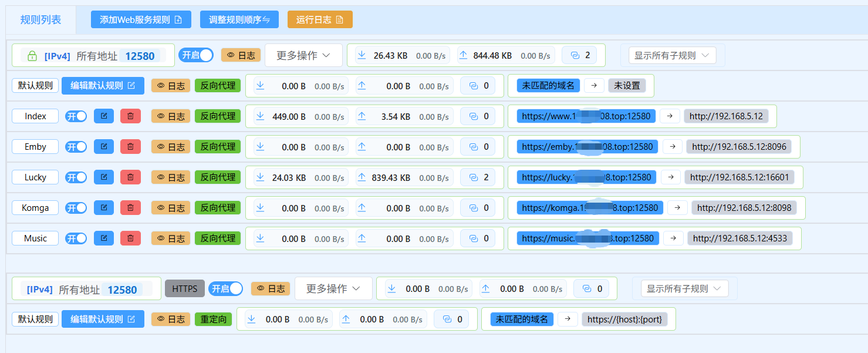Open 运行日志 button

pos(320,19)
